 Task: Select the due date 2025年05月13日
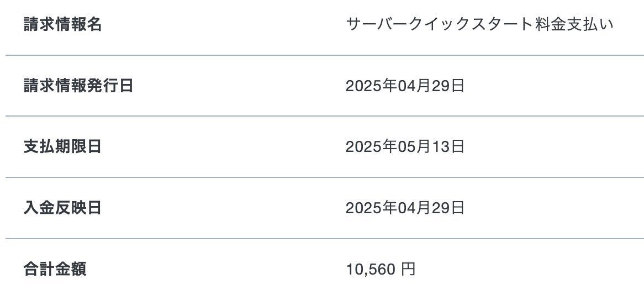coord(405,147)
